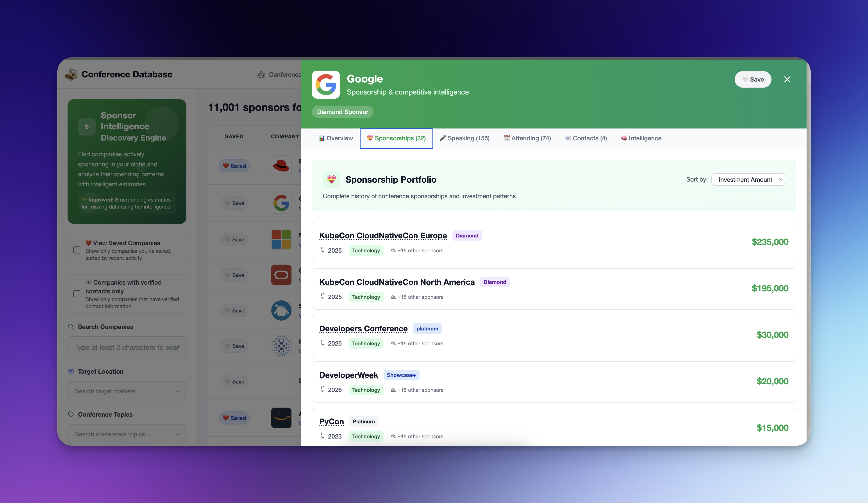Image resolution: width=868 pixels, height=503 pixels.
Task: Open the Intelligence tab
Action: click(x=641, y=138)
